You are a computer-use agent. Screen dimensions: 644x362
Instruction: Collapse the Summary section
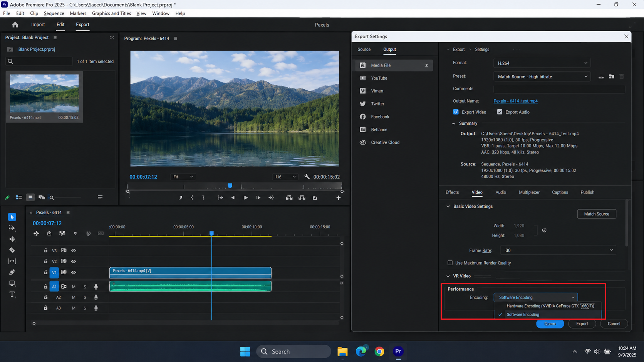point(454,123)
